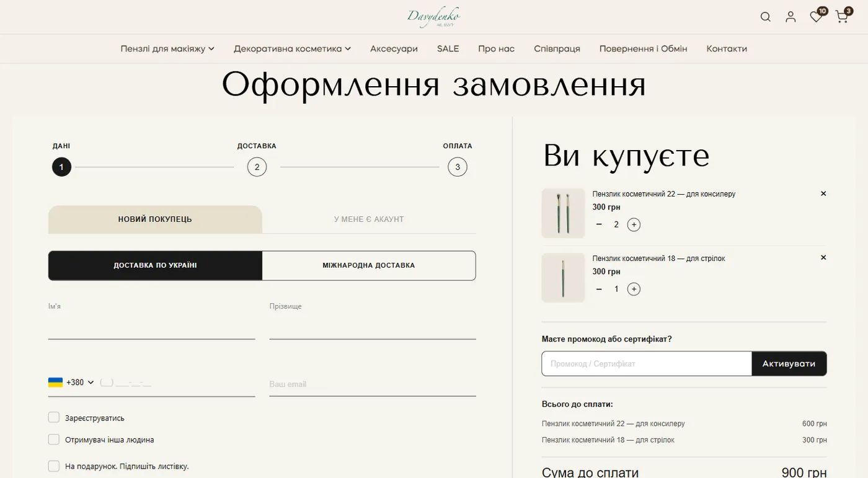This screenshot has width=868, height=478.
Task: Open the SALE menu item
Action: tap(448, 48)
